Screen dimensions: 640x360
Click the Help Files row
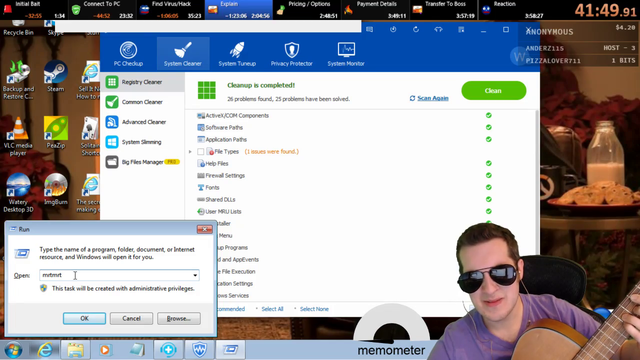pyautogui.click(x=361, y=164)
